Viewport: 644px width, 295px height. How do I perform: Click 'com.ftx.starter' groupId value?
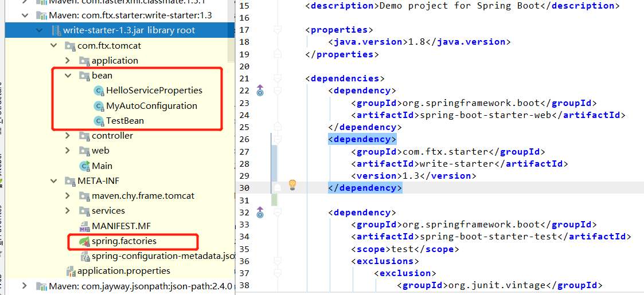(444, 151)
